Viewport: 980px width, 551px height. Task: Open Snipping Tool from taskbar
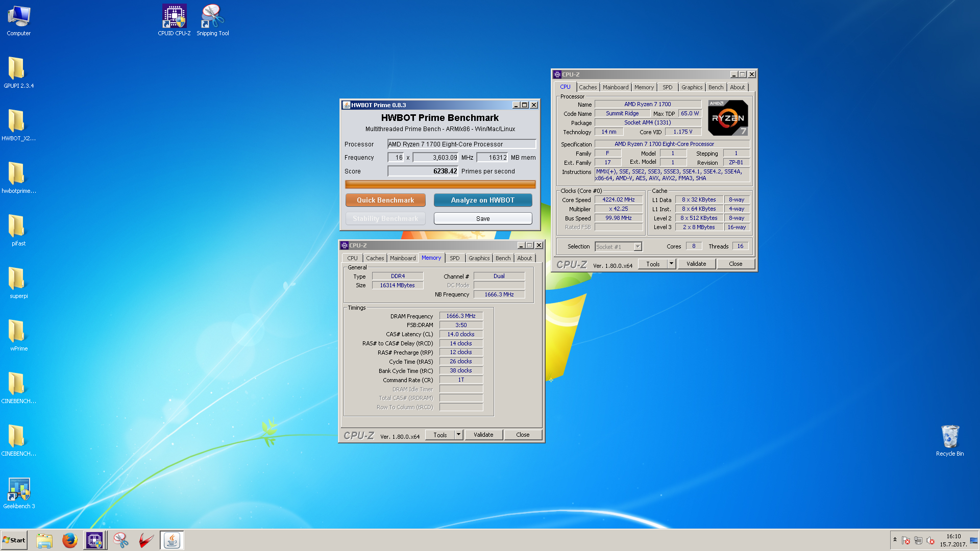121,540
